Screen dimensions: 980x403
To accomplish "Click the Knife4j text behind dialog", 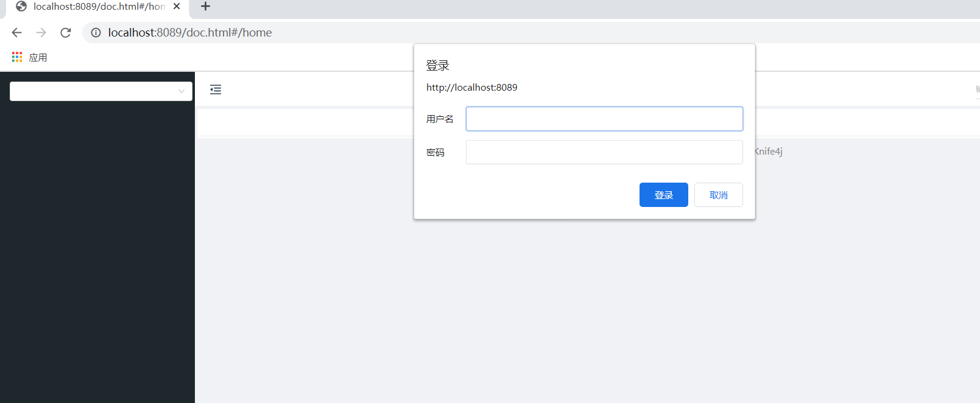I will [x=769, y=152].
